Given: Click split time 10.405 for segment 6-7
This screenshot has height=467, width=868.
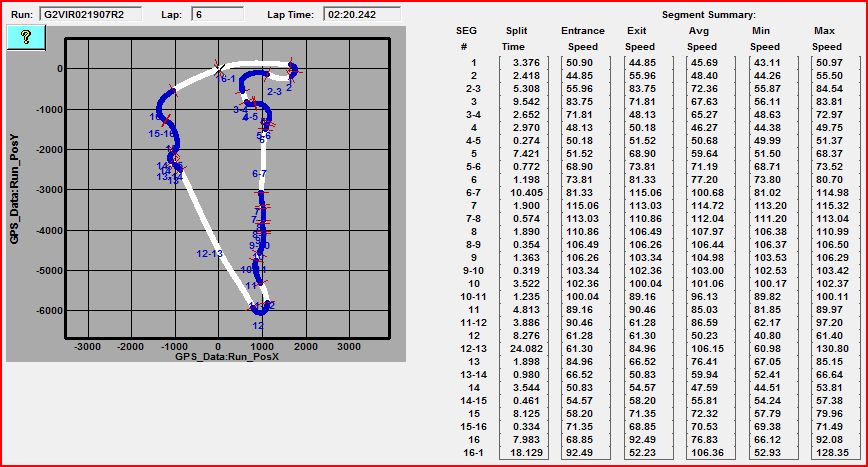Looking at the screenshot, I should (526, 193).
